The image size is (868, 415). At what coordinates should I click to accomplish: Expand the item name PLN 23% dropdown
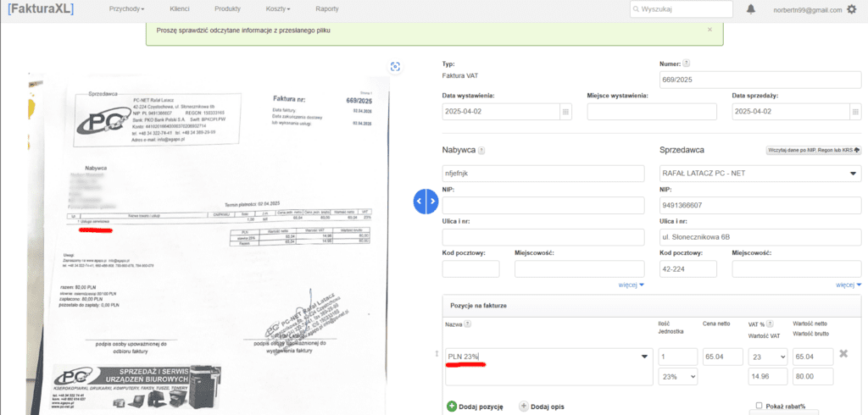click(642, 357)
